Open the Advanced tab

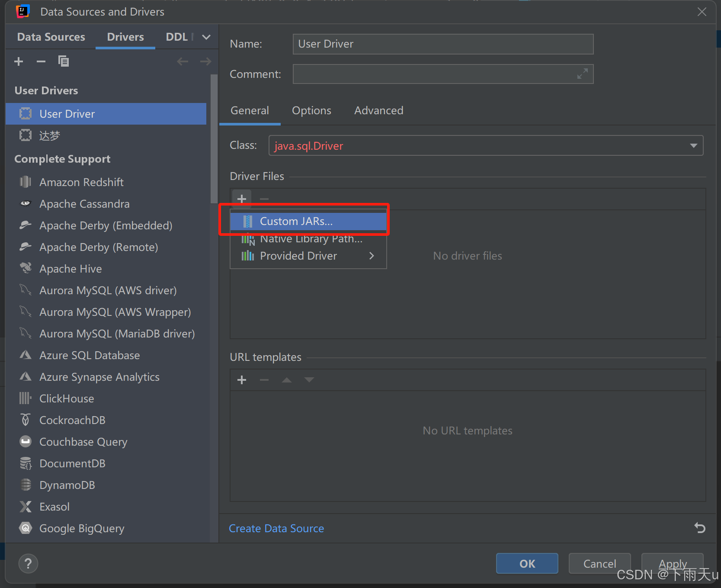click(x=379, y=111)
